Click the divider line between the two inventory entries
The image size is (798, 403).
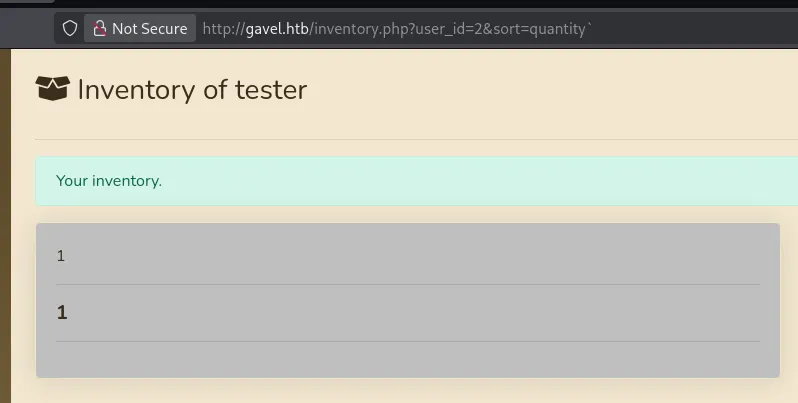click(400, 284)
